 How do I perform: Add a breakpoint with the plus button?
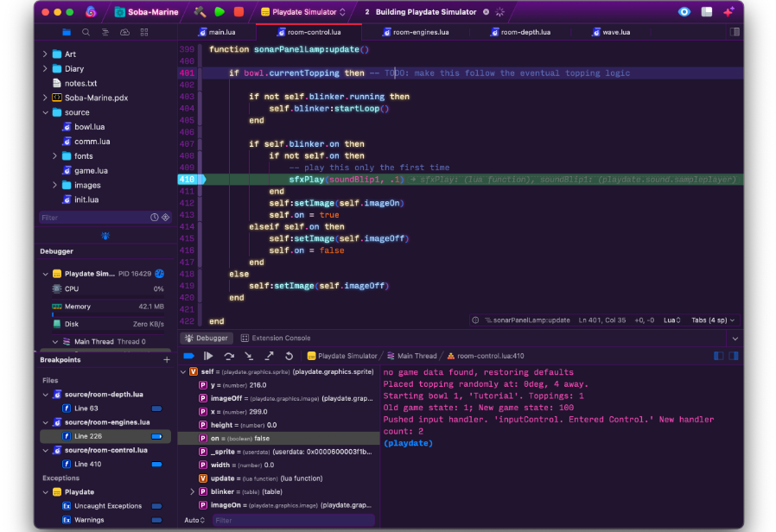pos(167,360)
